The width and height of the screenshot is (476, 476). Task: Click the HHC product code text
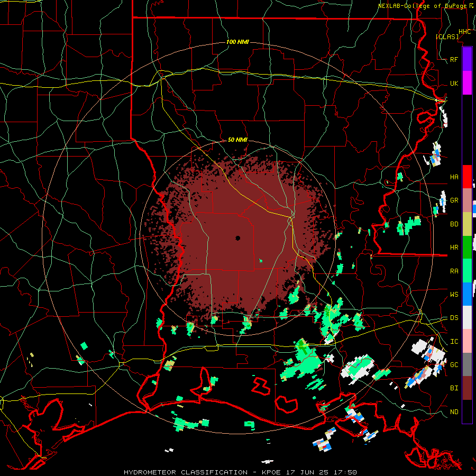(x=464, y=32)
